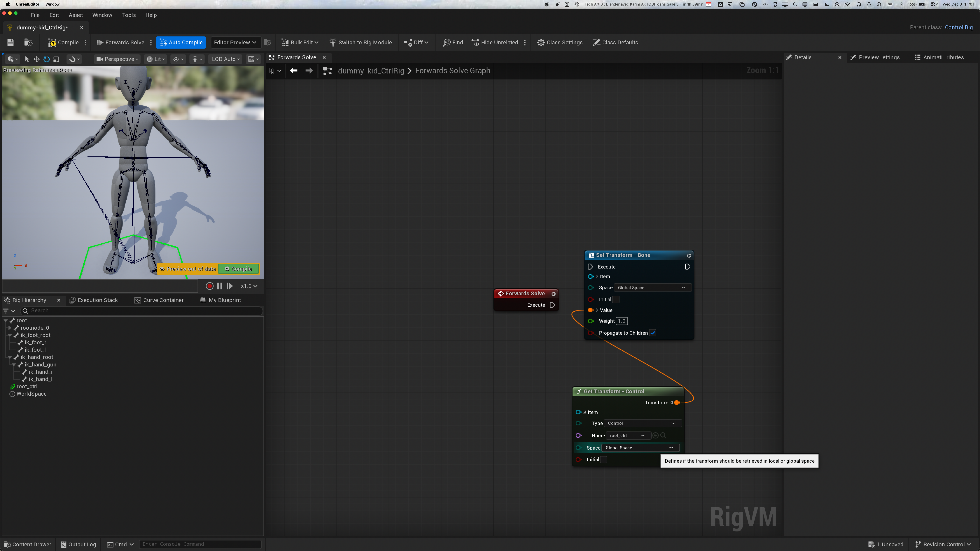The width and height of the screenshot is (980, 551).
Task: Click the green Compile button in viewport
Action: pos(239,269)
